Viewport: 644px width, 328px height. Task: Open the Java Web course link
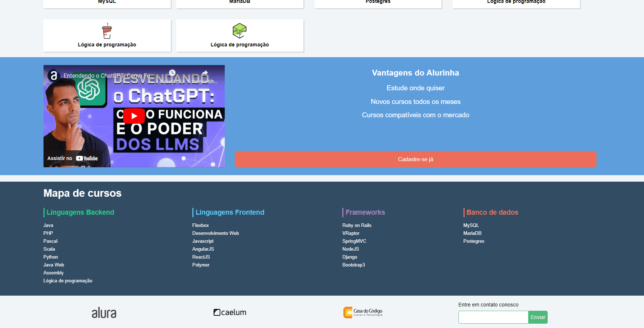click(54, 265)
